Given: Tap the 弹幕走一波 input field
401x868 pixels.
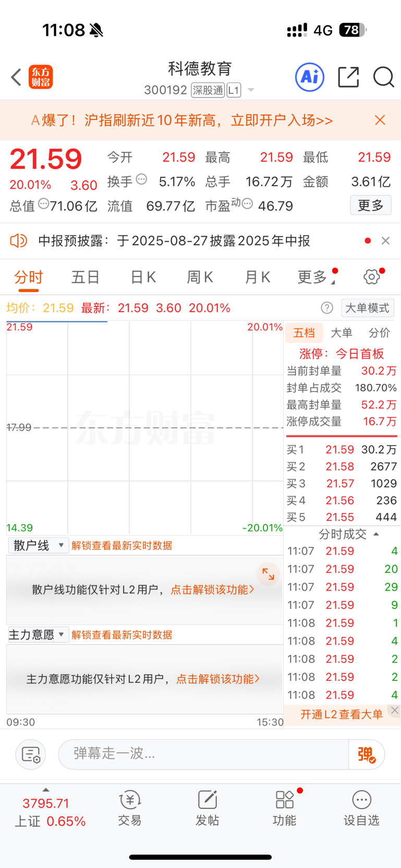Looking at the screenshot, I should point(203,754).
